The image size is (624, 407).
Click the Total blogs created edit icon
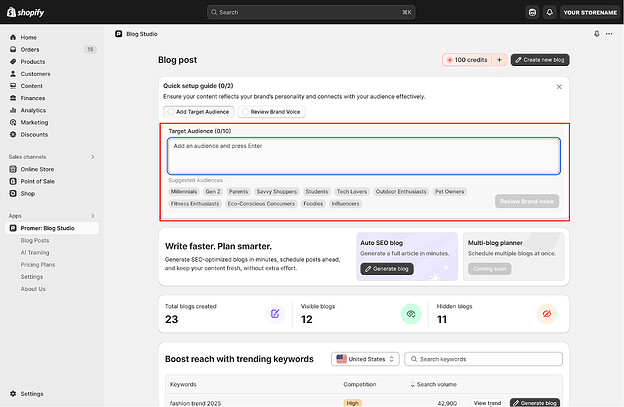(275, 314)
